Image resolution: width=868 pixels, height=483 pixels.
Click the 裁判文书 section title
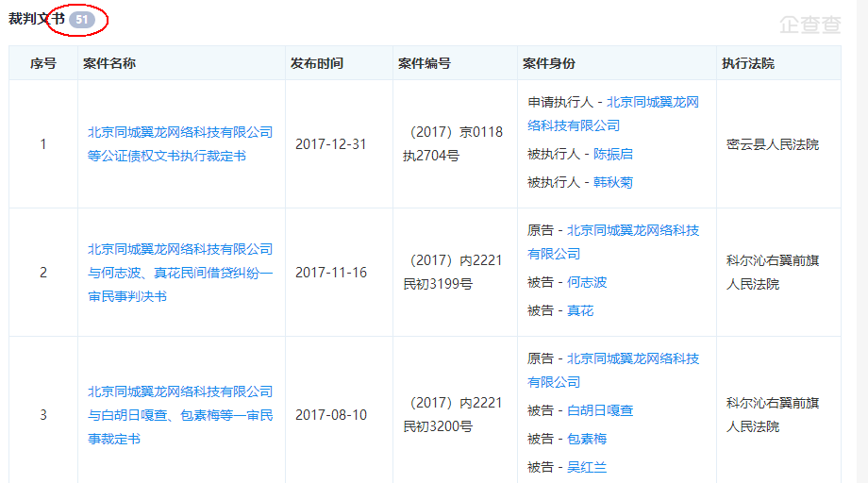37,19
